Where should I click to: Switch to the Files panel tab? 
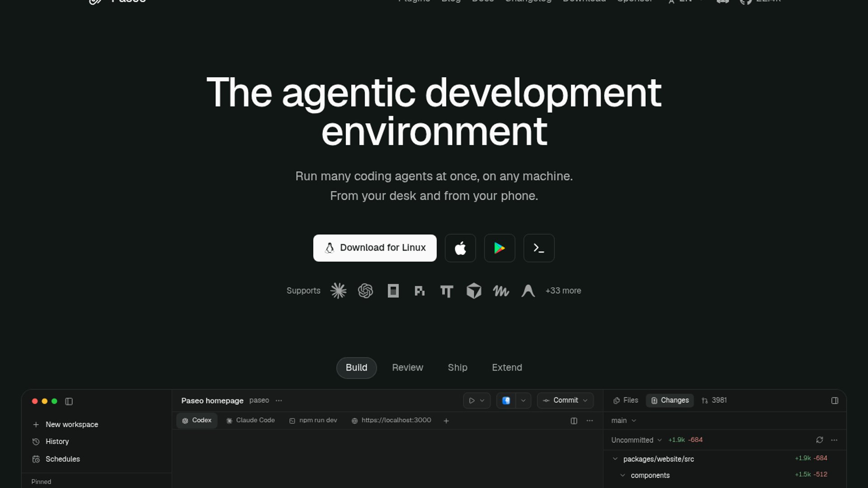coord(625,400)
